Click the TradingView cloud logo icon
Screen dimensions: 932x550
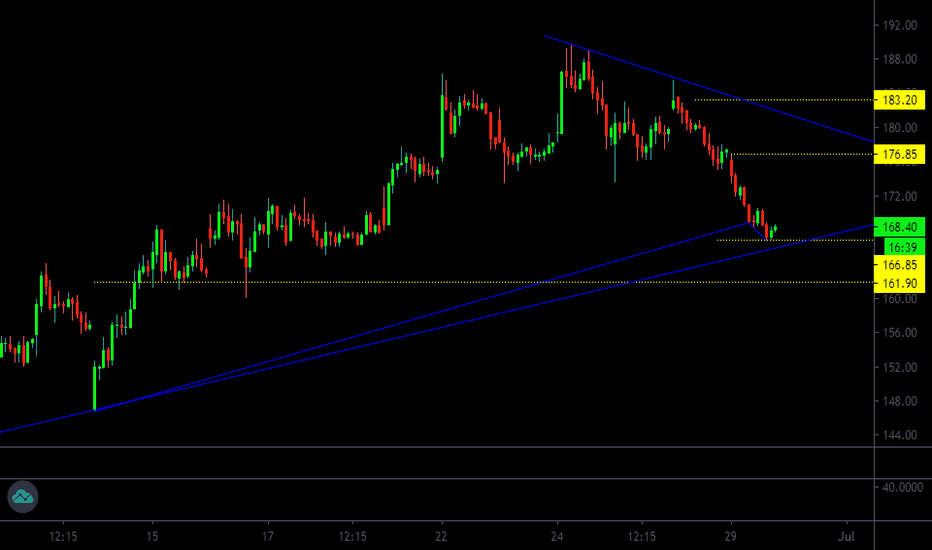pos(23,496)
